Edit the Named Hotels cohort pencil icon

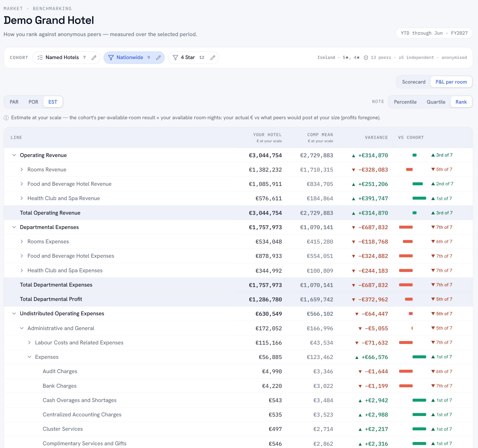[x=94, y=58]
